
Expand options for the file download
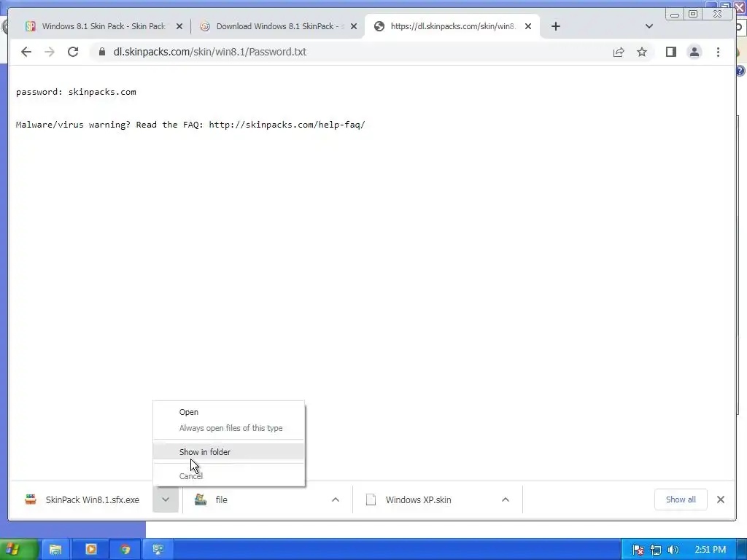[x=336, y=499]
